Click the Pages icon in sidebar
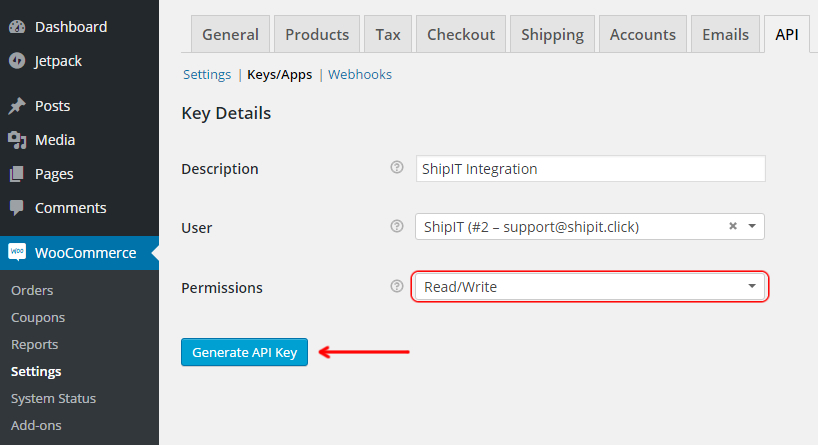This screenshot has height=445, width=818. (x=17, y=174)
